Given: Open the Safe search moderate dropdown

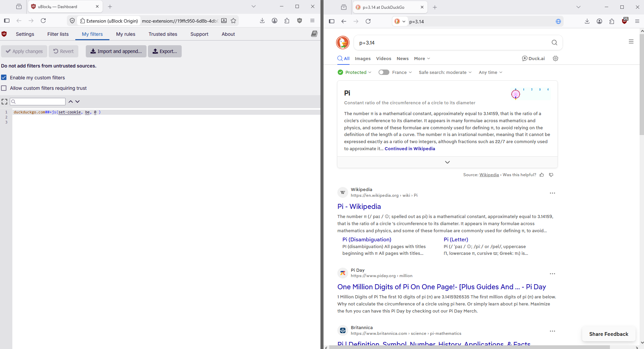Looking at the screenshot, I should coord(445,72).
